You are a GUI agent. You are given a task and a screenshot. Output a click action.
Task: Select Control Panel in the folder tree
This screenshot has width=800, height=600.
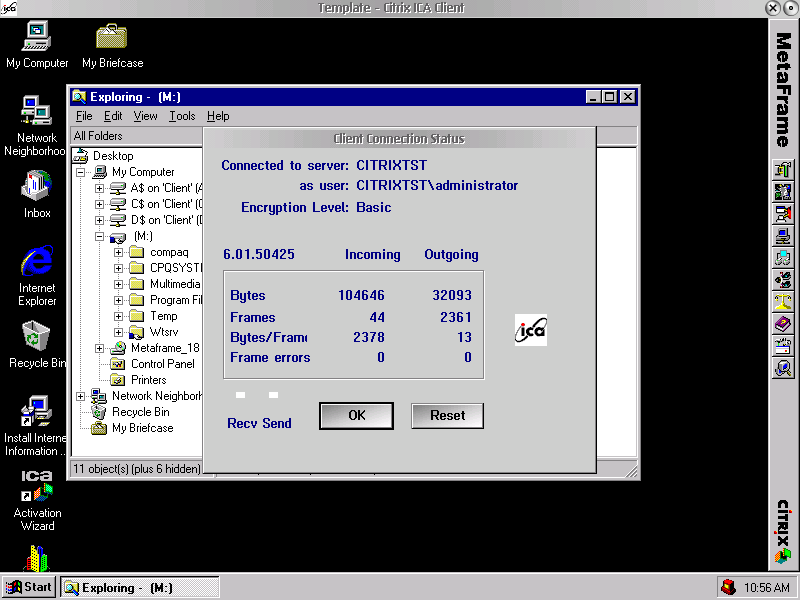click(162, 364)
